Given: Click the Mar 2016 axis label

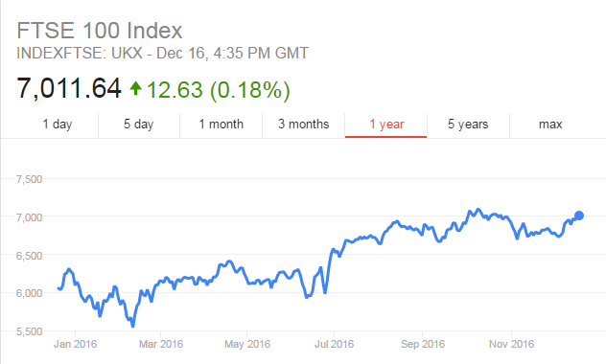Looking at the screenshot, I should click(161, 344).
